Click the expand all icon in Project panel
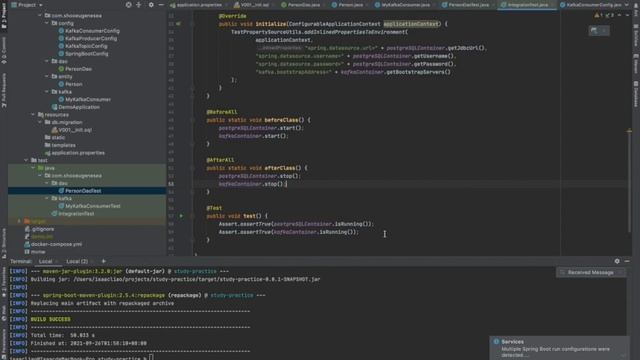Image resolution: width=640 pixels, height=360 pixels. 139,5
